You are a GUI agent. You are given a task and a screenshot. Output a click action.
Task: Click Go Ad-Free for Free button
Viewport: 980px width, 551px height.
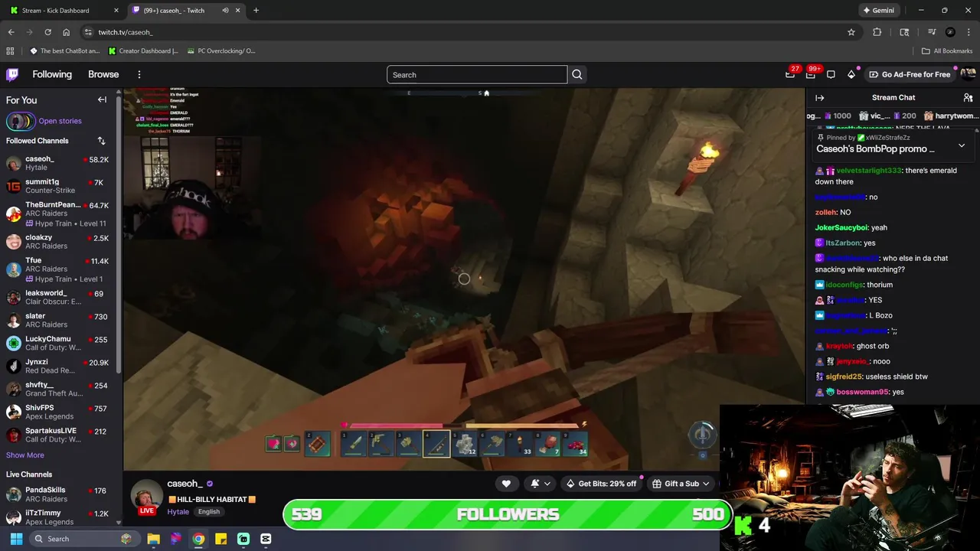click(910, 74)
